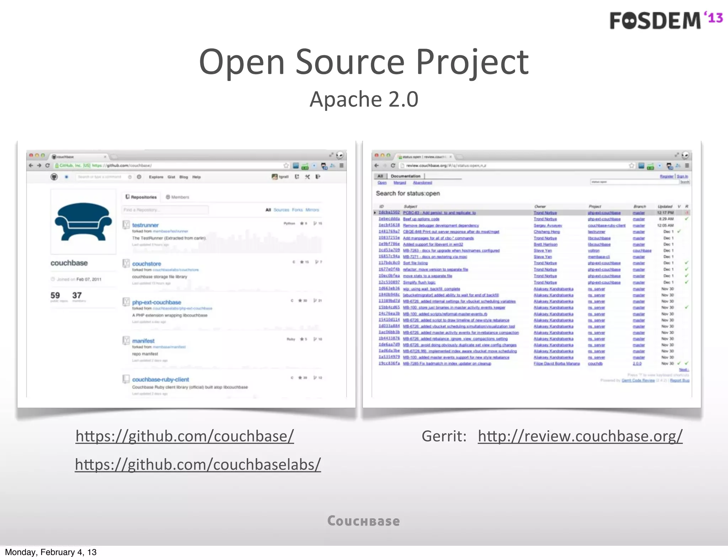The image size is (728, 560).
Task: Click couchbase couch logo avatar
Action: coord(83,222)
